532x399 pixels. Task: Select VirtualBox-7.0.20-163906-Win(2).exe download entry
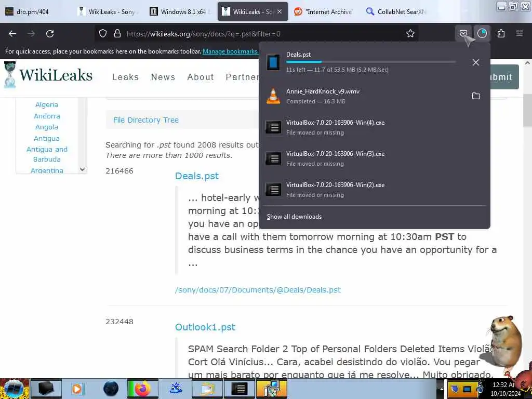[375, 190]
